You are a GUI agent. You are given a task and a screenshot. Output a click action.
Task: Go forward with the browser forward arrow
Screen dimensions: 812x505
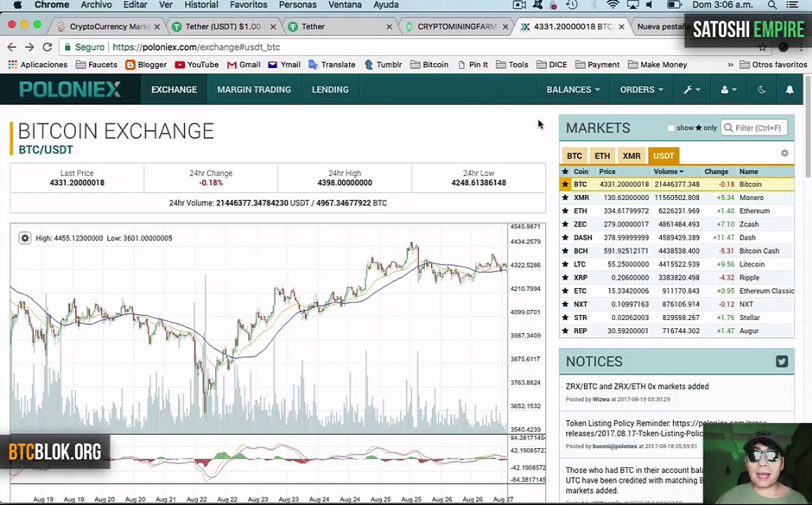(29, 47)
